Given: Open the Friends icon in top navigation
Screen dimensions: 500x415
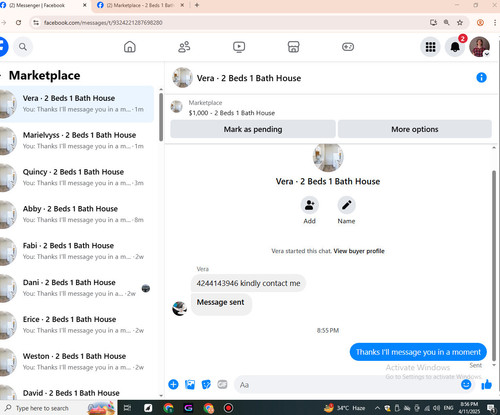Looking at the screenshot, I should 184,47.
